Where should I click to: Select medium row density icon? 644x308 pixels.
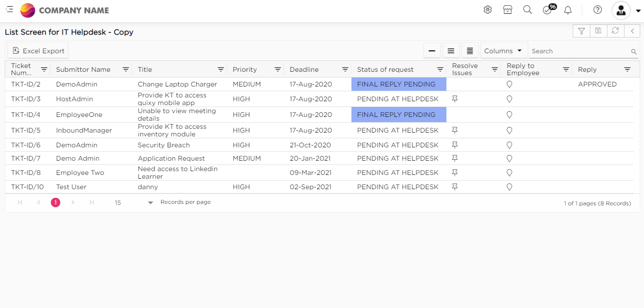click(451, 51)
